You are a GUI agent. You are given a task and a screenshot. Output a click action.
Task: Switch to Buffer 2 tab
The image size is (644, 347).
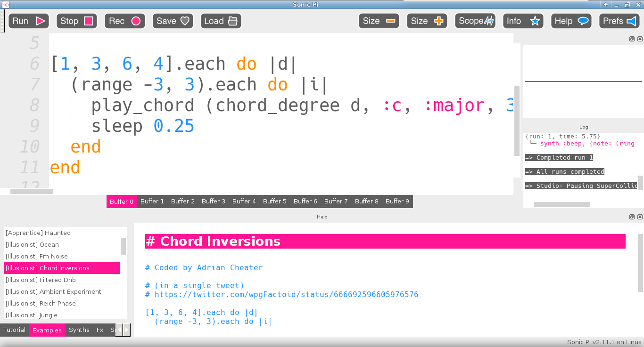(x=183, y=202)
